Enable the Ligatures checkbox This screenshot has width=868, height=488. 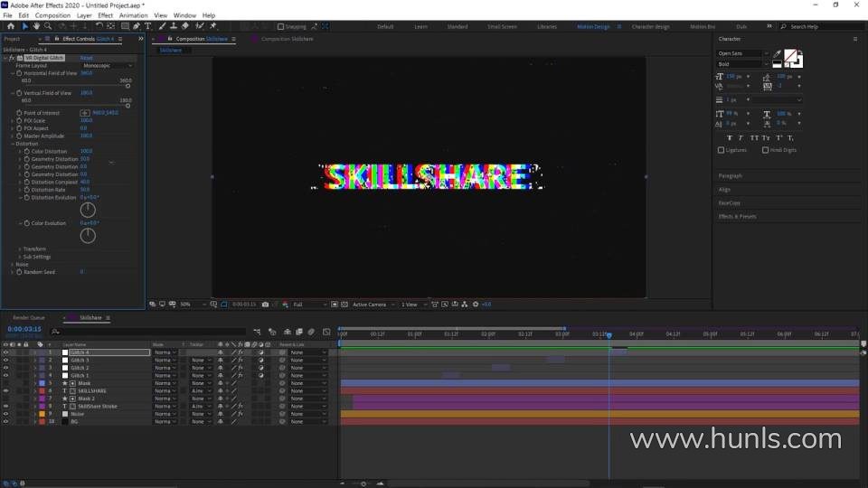[x=721, y=150]
